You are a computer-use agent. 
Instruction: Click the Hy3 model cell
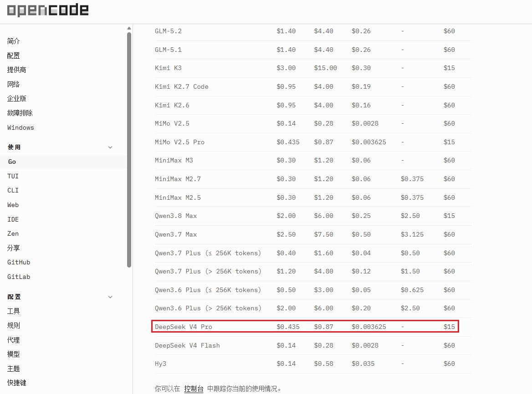(160, 364)
